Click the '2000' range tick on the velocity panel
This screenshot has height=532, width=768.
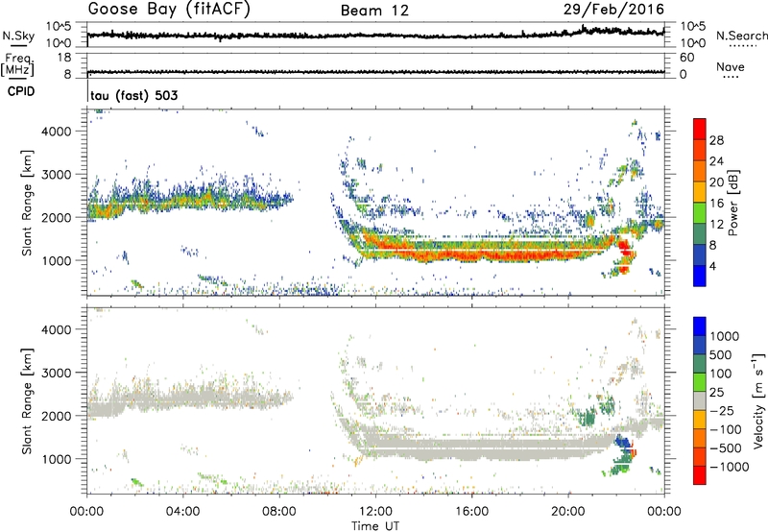click(57, 416)
